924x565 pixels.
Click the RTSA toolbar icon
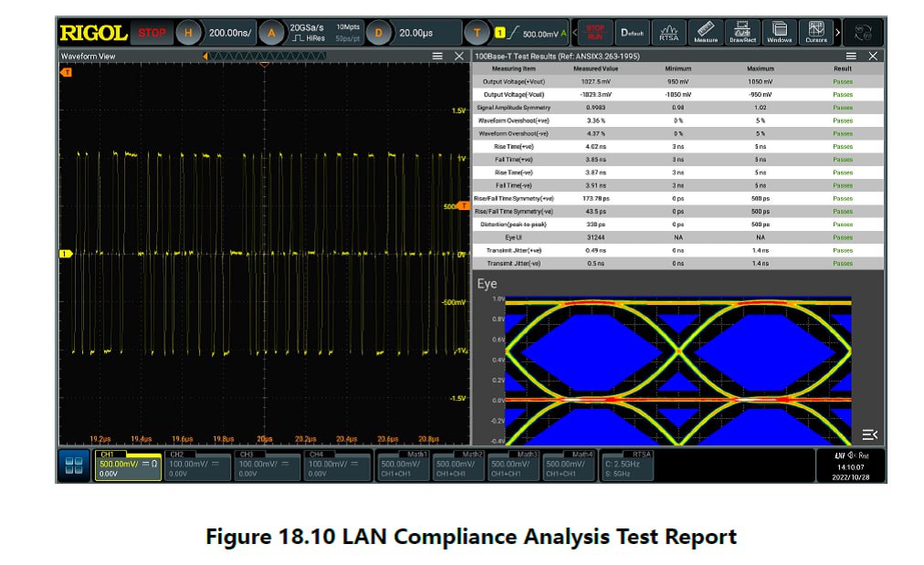pyautogui.click(x=669, y=34)
